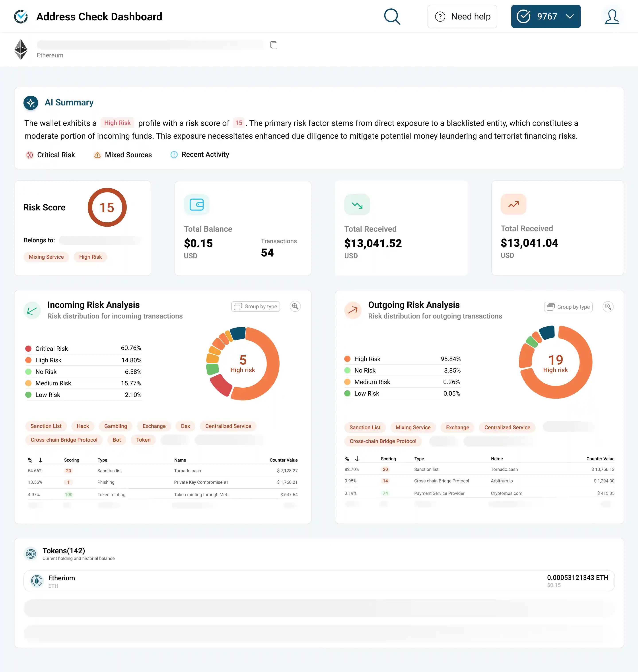Toggle the Gambling filter tag in incoming
638x672 pixels.
click(115, 426)
